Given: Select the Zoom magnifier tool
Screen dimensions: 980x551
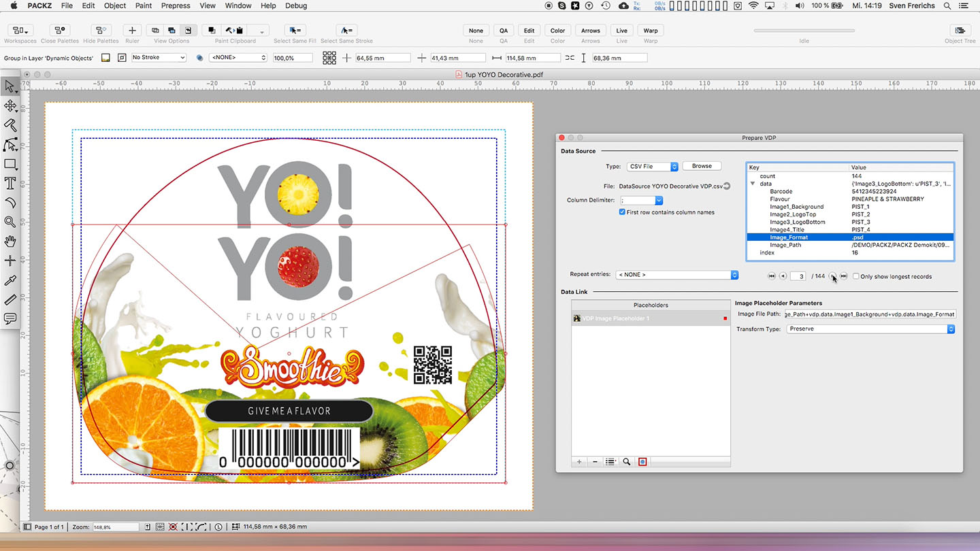Looking at the screenshot, I should (10, 222).
